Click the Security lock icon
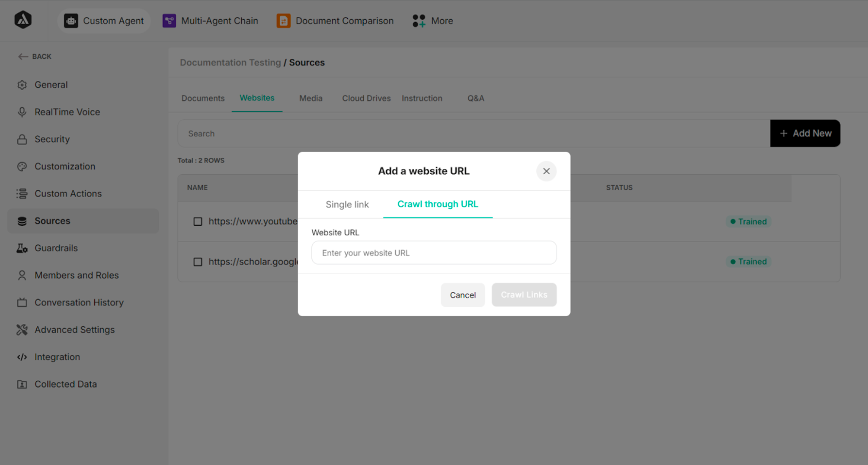Screen dimensions: 868x465 22,139
